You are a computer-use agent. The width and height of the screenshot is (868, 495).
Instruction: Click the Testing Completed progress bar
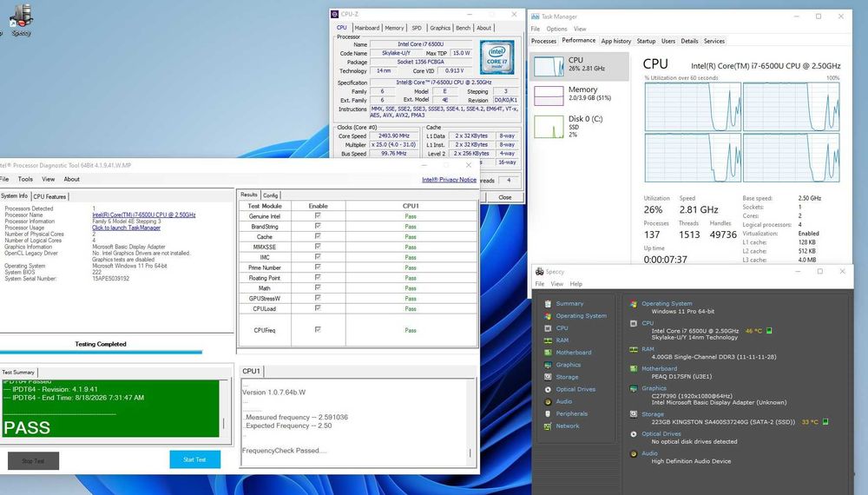click(x=102, y=352)
